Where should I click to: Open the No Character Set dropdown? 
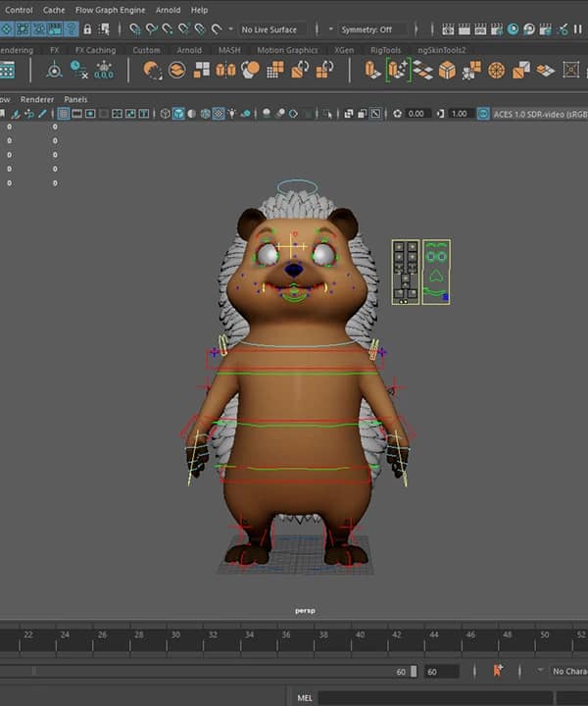(570, 672)
